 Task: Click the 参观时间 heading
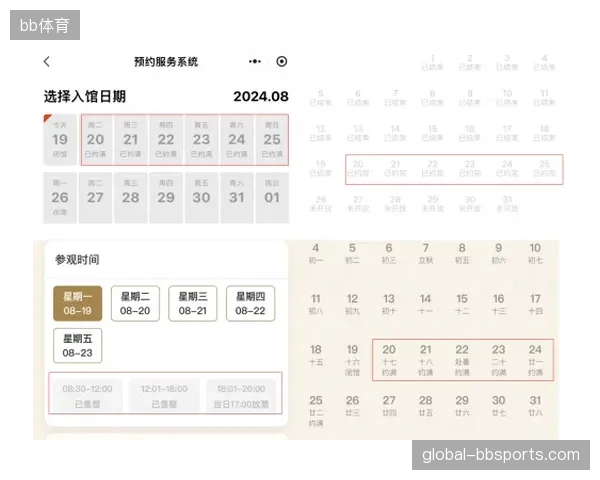pyautogui.click(x=77, y=260)
